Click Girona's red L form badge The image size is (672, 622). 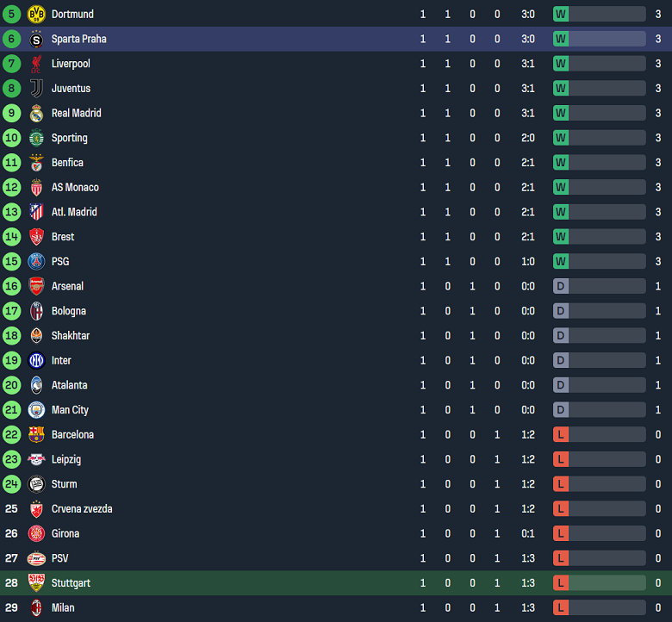[x=561, y=534]
